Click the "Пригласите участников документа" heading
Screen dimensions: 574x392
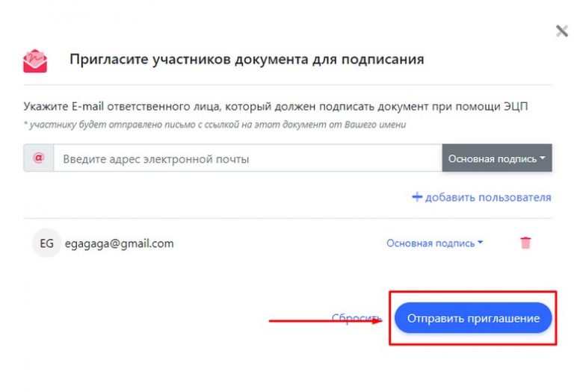[x=247, y=60]
